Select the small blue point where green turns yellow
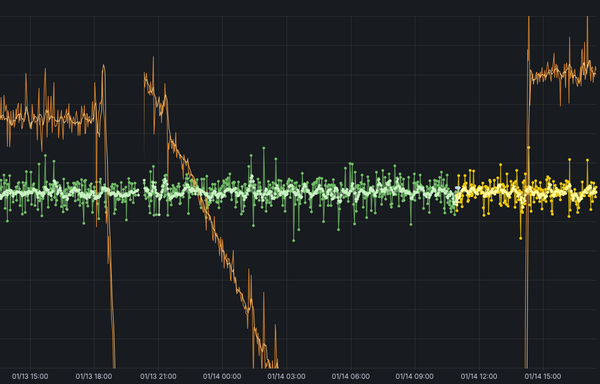Image resolution: width=600 pixels, height=384 pixels. pyautogui.click(x=457, y=188)
